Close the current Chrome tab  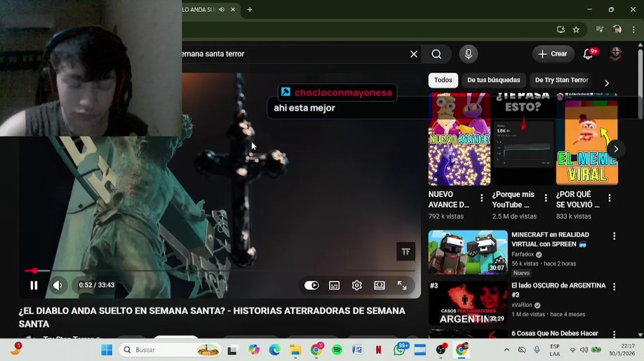233,10
